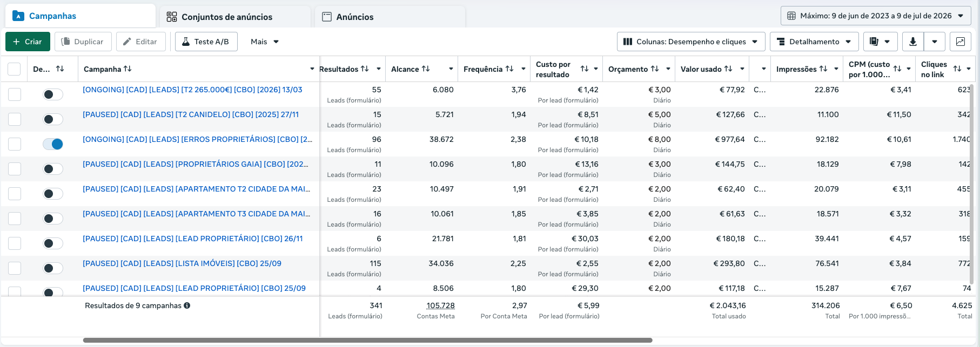Open the Colunas: Desempenho e cliques dropdown
Image resolution: width=980 pixels, height=347 pixels.
[x=690, y=42]
